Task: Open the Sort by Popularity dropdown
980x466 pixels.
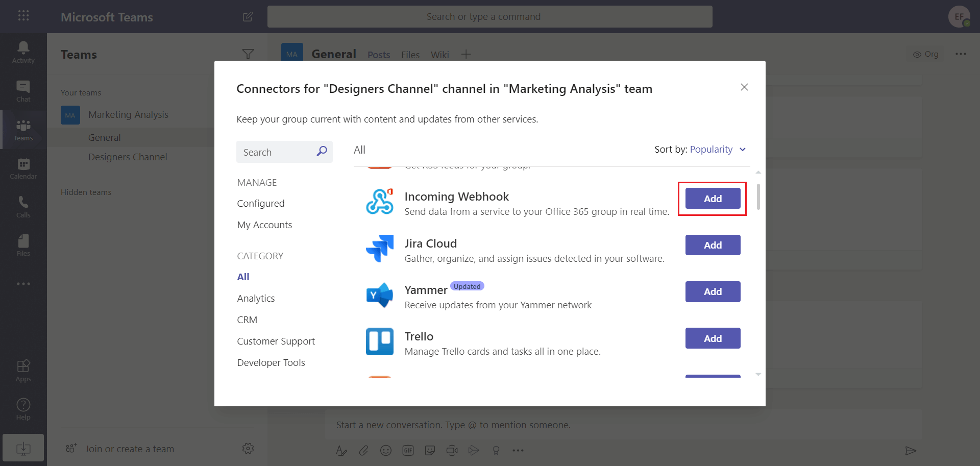Action: 717,149
